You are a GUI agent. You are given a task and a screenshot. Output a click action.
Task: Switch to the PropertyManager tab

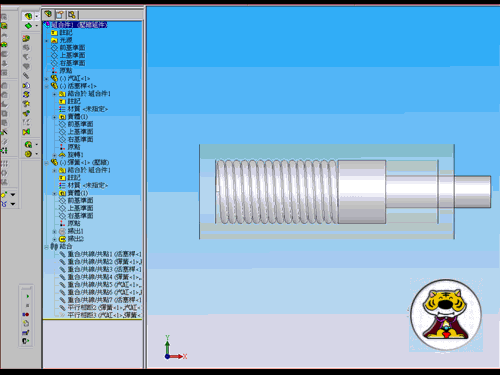(x=60, y=14)
